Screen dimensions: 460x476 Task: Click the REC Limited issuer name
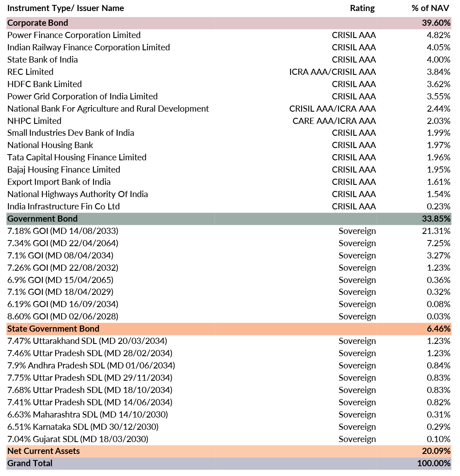pyautogui.click(x=30, y=72)
